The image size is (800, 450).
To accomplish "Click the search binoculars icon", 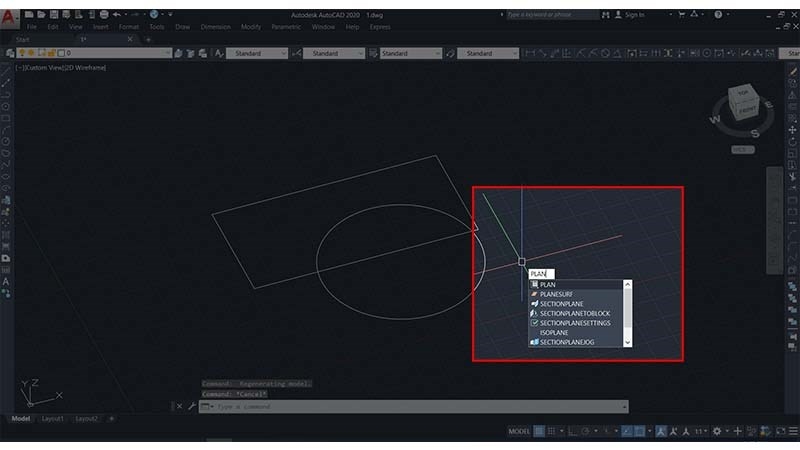I will pos(606,15).
